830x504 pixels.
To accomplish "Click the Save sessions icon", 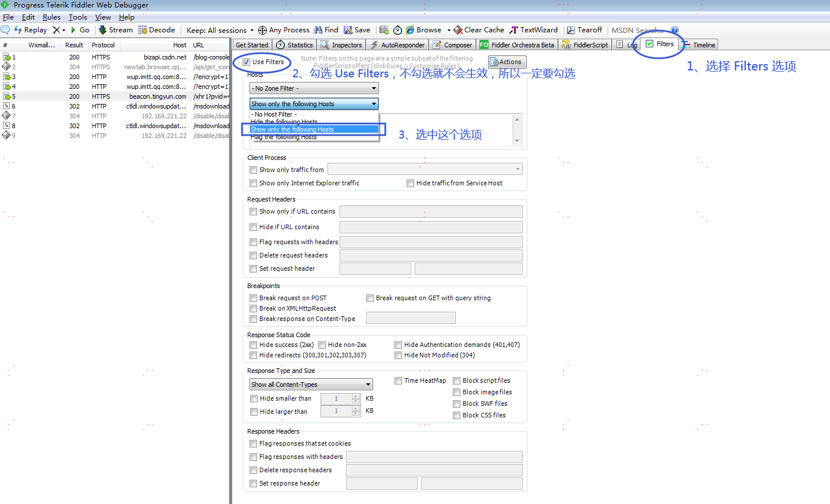I will click(x=357, y=29).
